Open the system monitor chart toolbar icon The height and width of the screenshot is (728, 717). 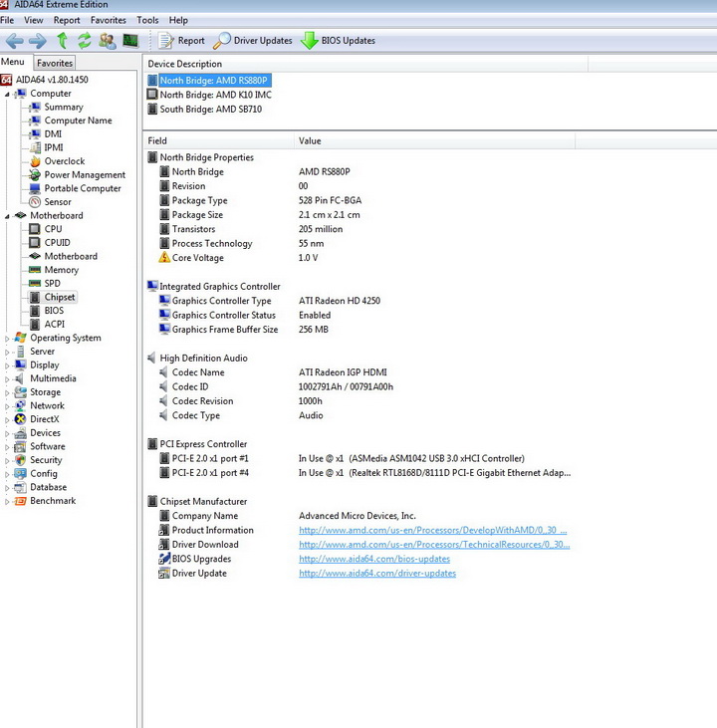coord(130,41)
